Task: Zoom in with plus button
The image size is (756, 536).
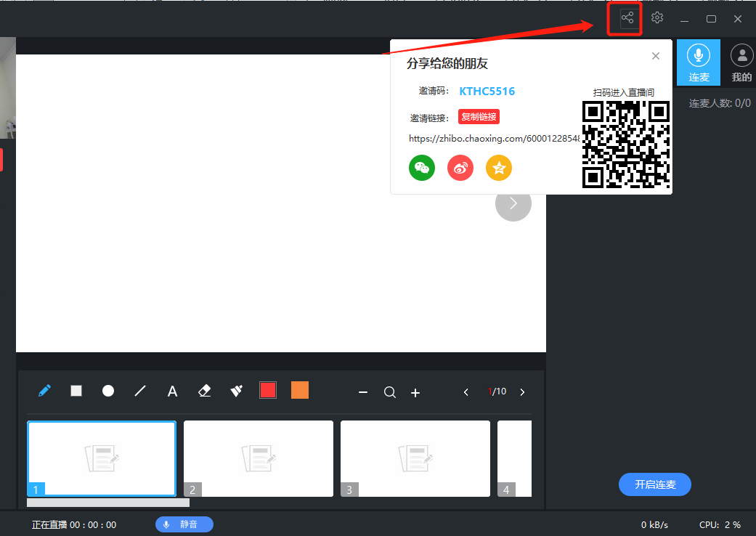Action: tap(415, 393)
